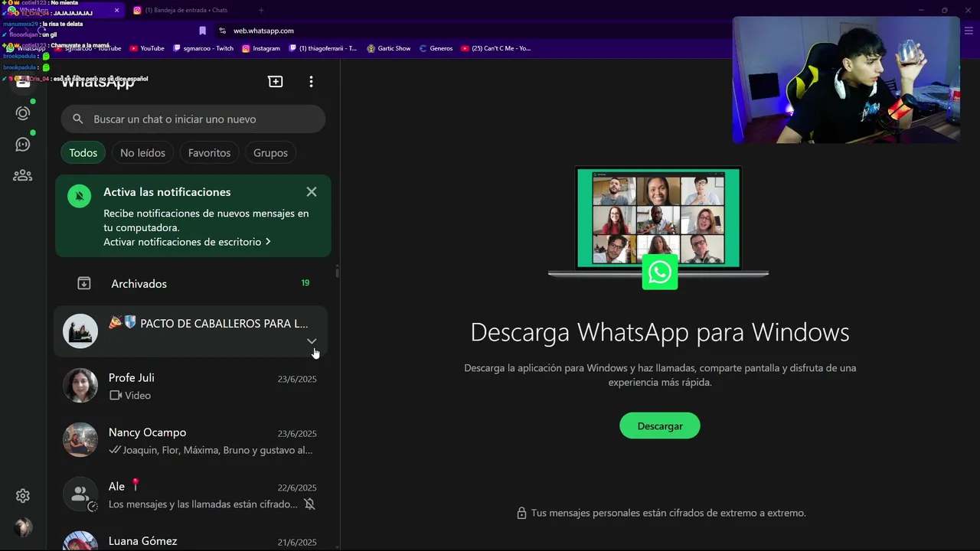Open Profe Juli chat

191,386
